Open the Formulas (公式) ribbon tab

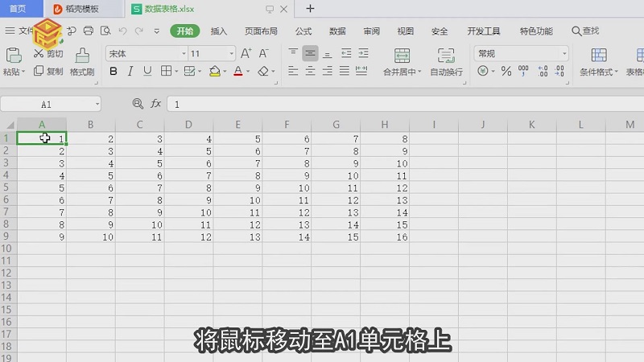pos(303,31)
